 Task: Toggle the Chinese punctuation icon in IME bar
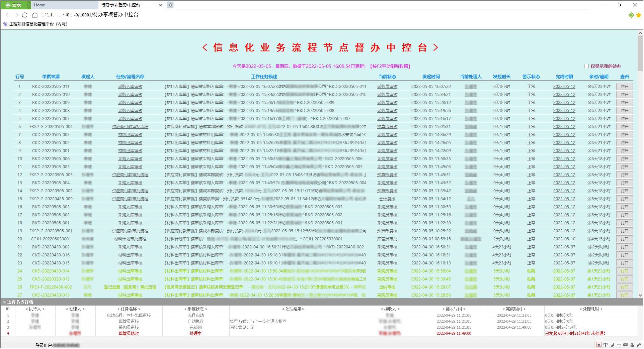619,345
